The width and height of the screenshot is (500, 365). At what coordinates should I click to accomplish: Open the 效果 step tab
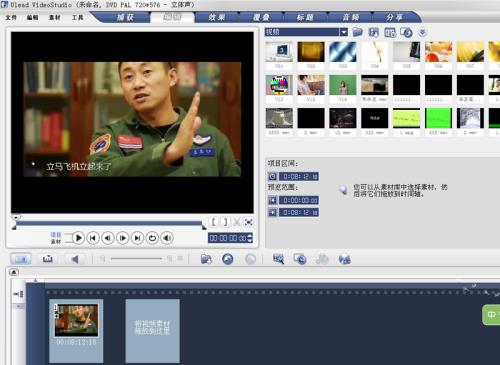coord(217,17)
